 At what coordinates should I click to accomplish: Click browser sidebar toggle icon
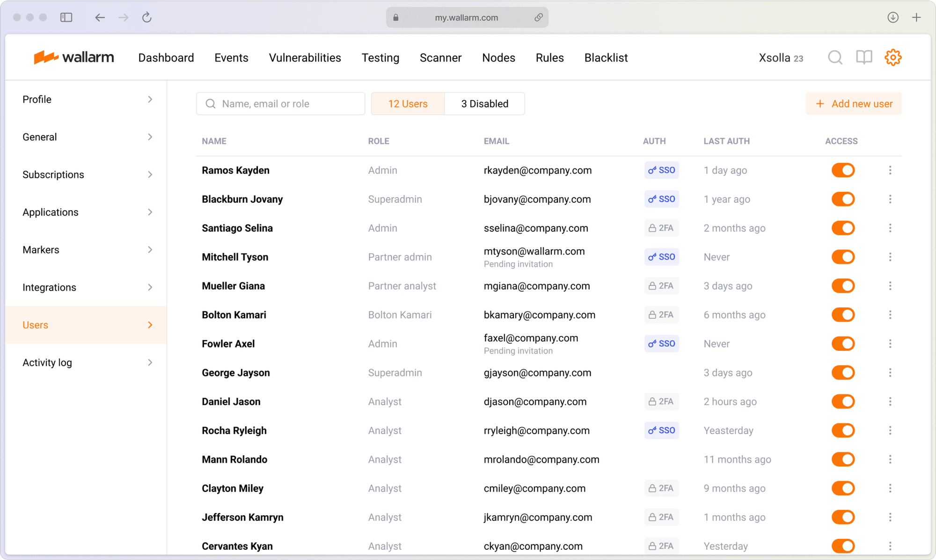tap(66, 17)
